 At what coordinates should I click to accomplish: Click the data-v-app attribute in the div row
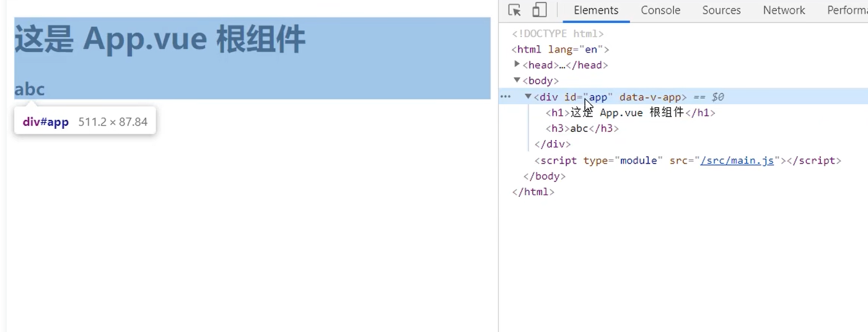tap(651, 97)
